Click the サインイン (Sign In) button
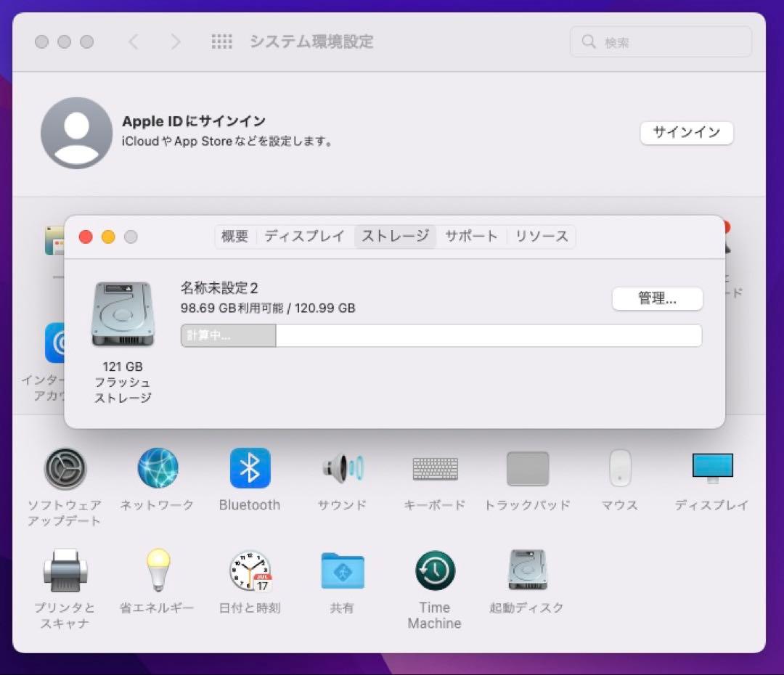 [686, 133]
